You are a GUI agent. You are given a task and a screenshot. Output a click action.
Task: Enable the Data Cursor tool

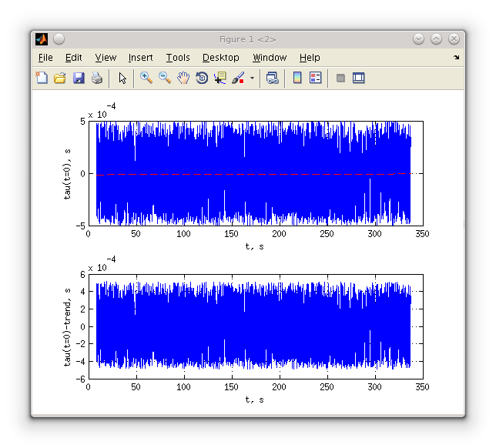pos(220,78)
